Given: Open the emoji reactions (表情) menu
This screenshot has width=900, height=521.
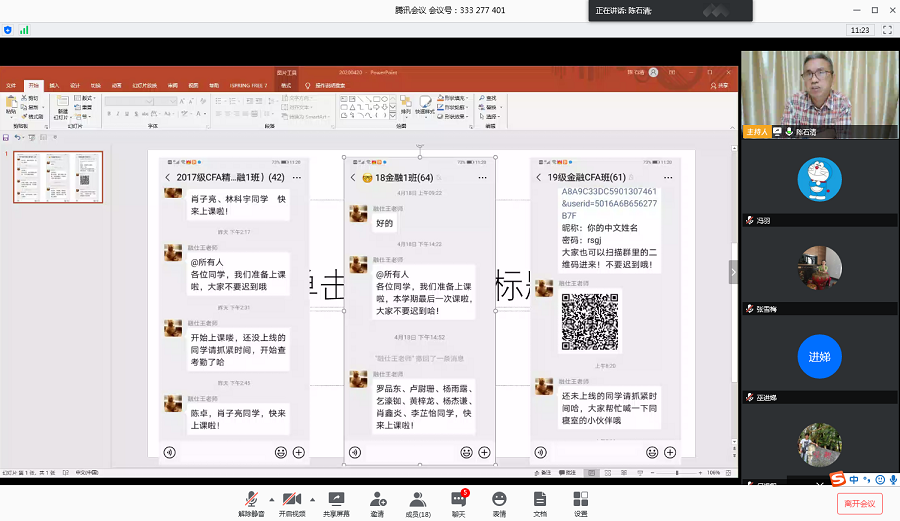Looking at the screenshot, I should coord(499,499).
